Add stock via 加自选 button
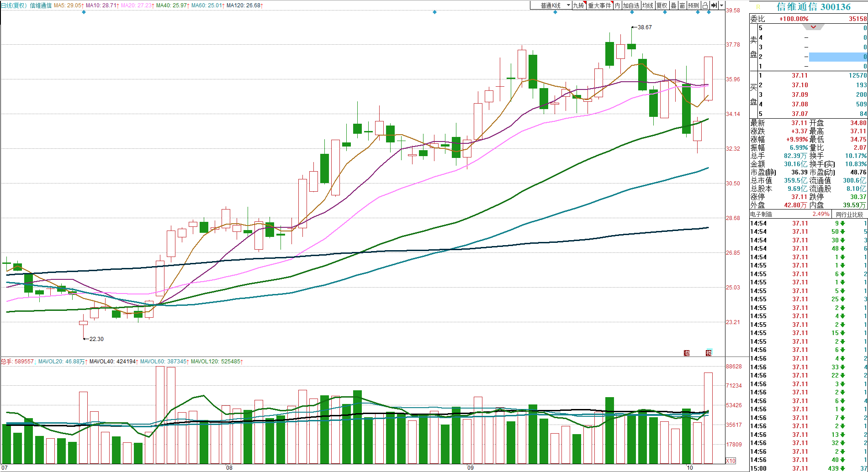868x472 pixels. point(631,5)
